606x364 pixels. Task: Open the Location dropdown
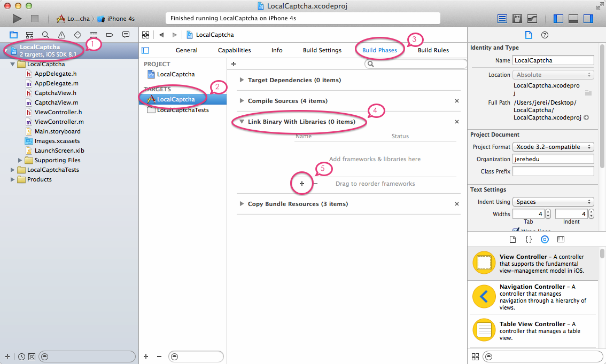click(553, 75)
